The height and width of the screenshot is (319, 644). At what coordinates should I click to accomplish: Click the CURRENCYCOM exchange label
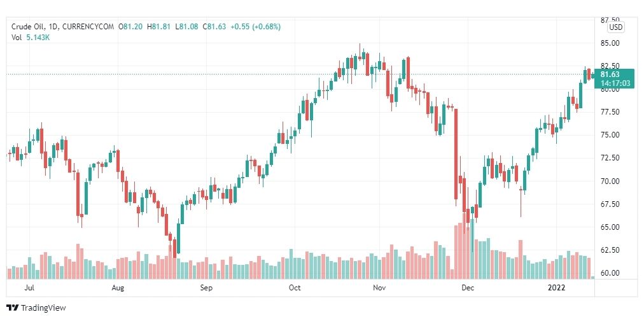[x=88, y=27]
